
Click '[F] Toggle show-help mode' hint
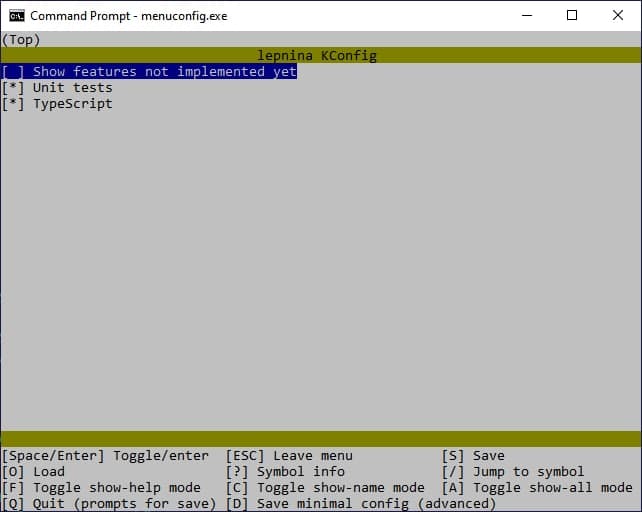[x=101, y=487]
